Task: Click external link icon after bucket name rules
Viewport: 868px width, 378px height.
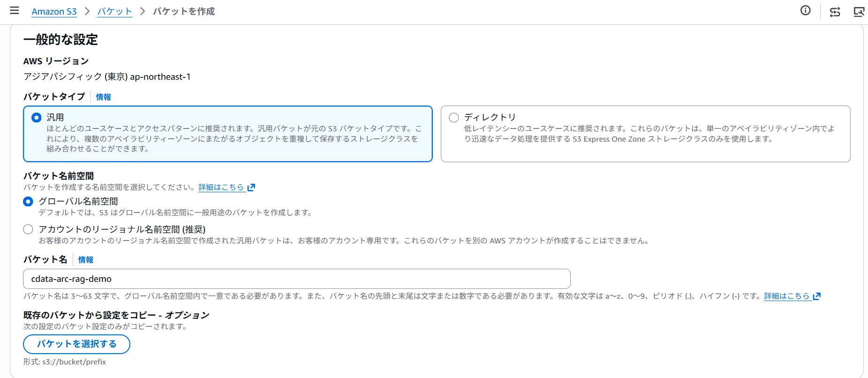Action: [x=817, y=296]
